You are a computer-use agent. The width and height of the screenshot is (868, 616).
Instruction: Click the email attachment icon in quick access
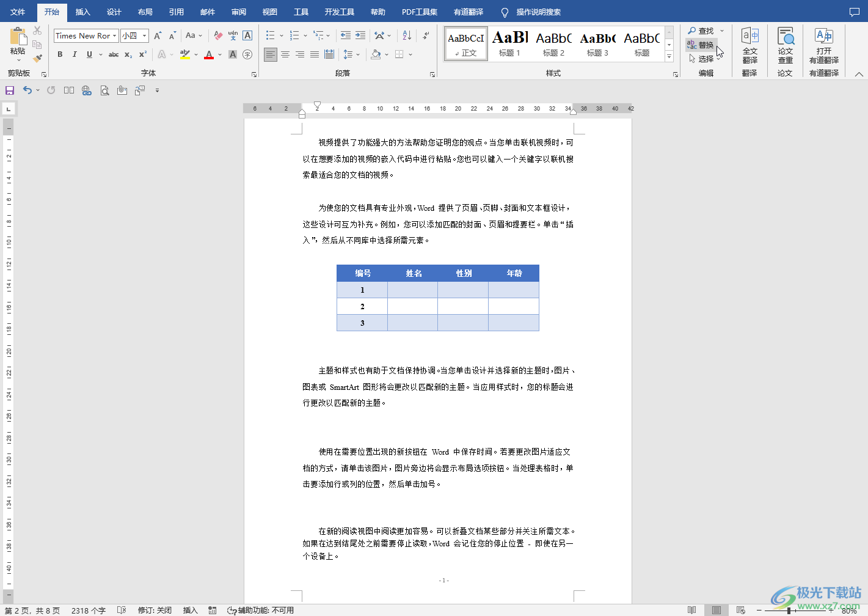[x=122, y=90]
